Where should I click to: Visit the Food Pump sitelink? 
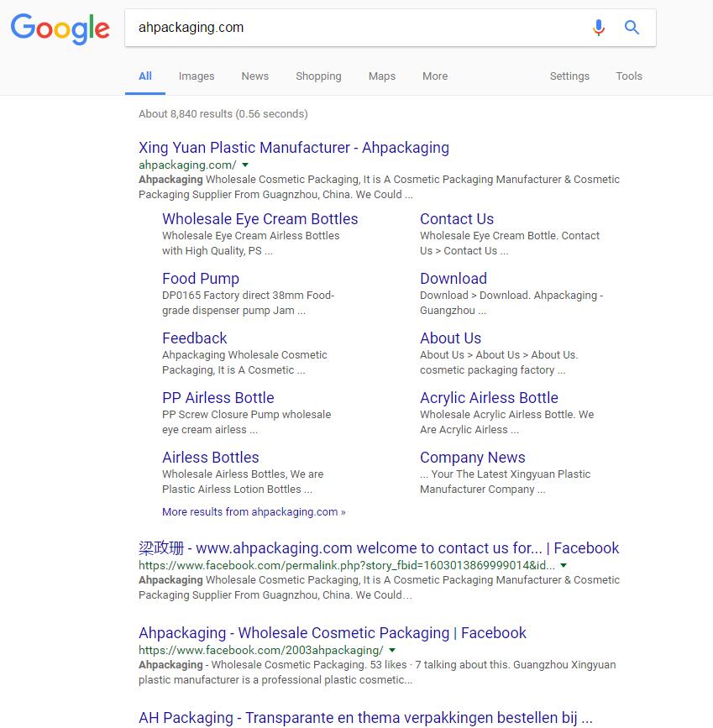201,279
